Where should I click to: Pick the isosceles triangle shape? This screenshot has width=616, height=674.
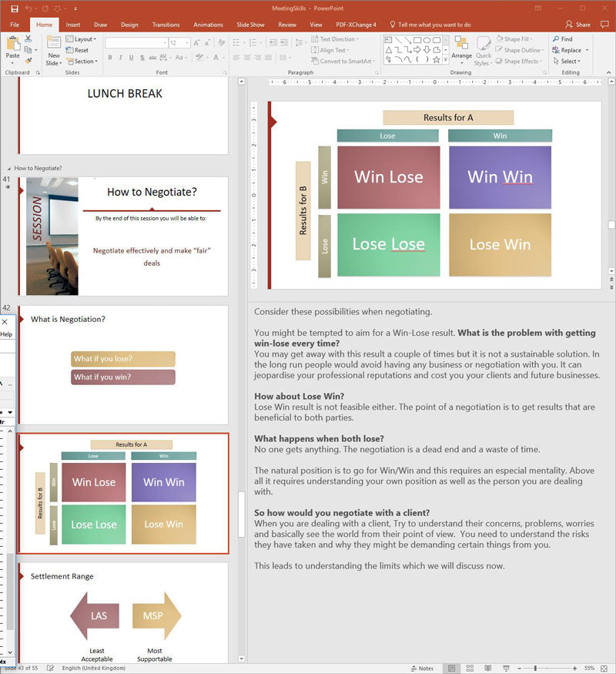pyautogui.click(x=388, y=50)
